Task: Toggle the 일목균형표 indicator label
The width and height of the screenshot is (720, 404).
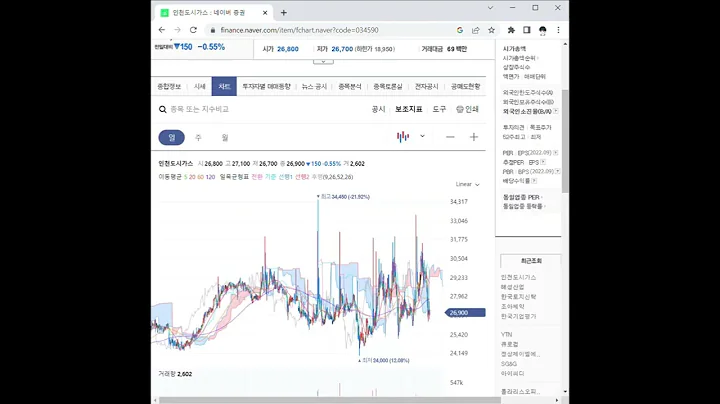Action: tap(234, 177)
